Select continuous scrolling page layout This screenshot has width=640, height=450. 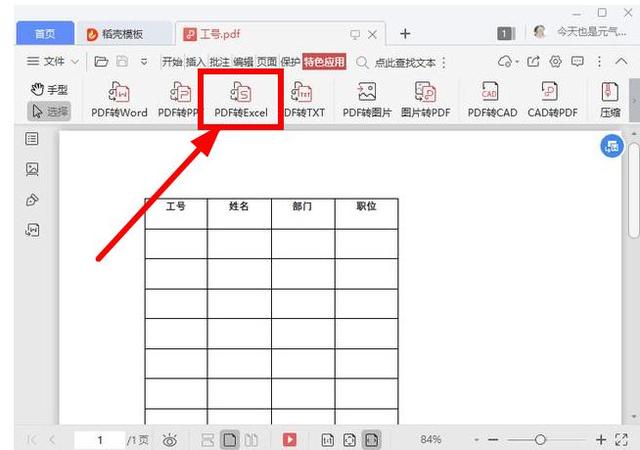coord(207,440)
